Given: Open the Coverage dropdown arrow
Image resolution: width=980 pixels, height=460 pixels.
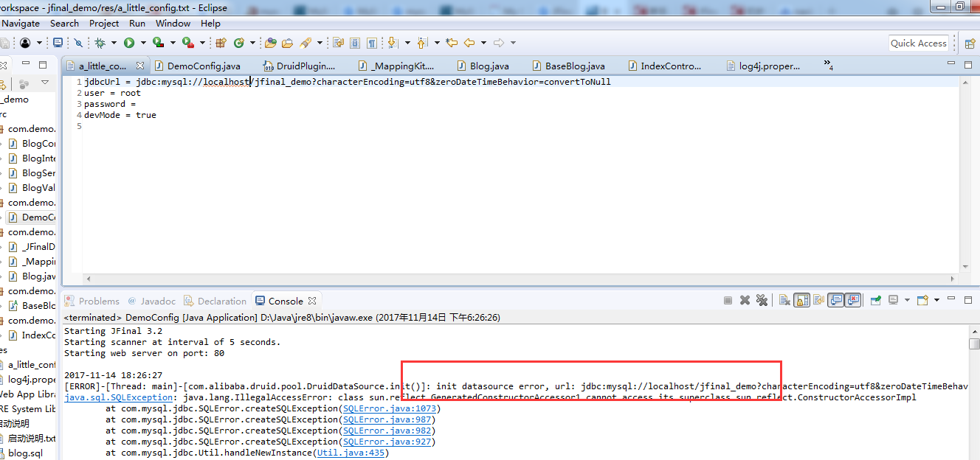Looking at the screenshot, I should (x=173, y=43).
